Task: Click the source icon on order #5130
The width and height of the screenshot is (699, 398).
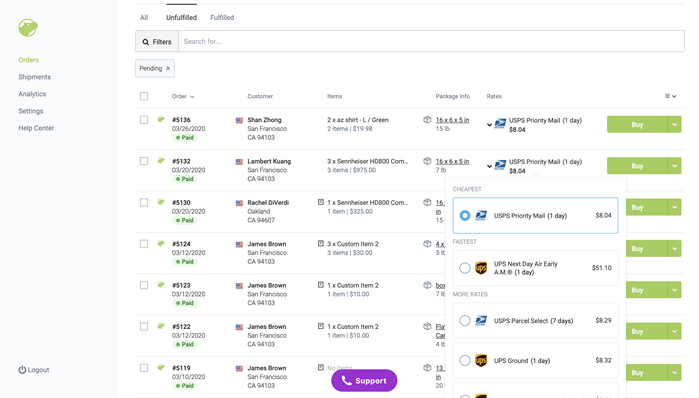Action: point(161,202)
